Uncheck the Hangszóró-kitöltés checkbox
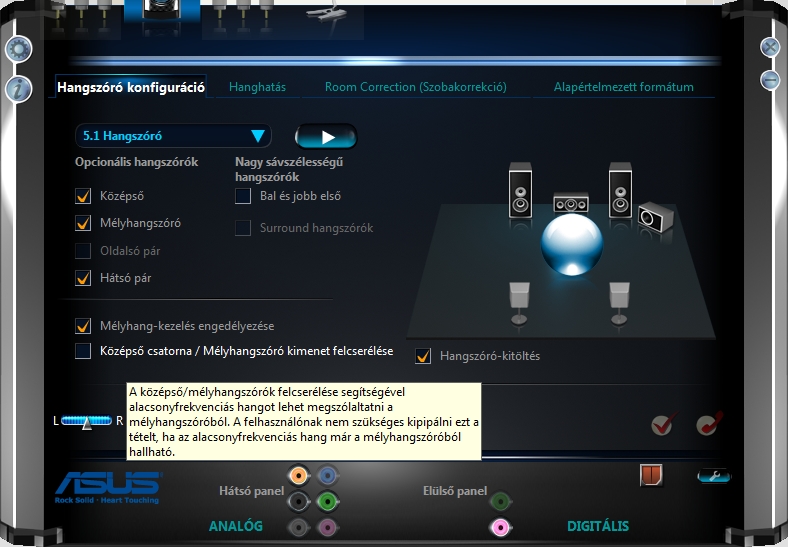 423,356
